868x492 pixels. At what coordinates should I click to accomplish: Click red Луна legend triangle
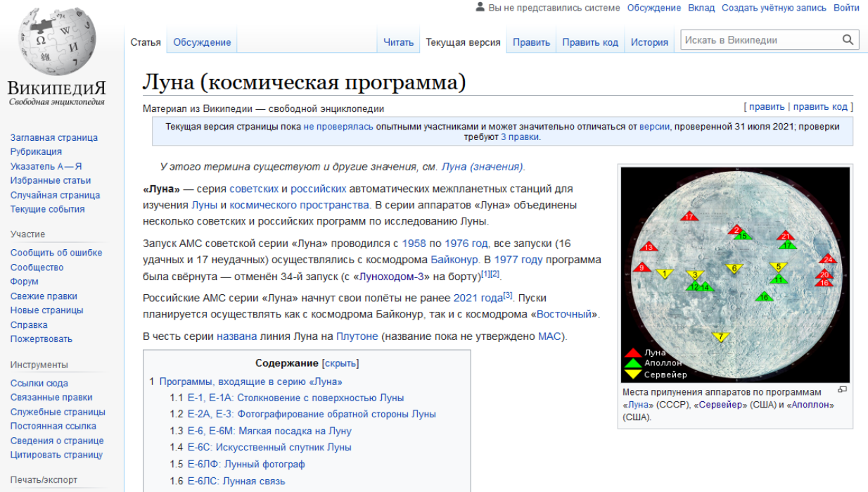tap(633, 353)
